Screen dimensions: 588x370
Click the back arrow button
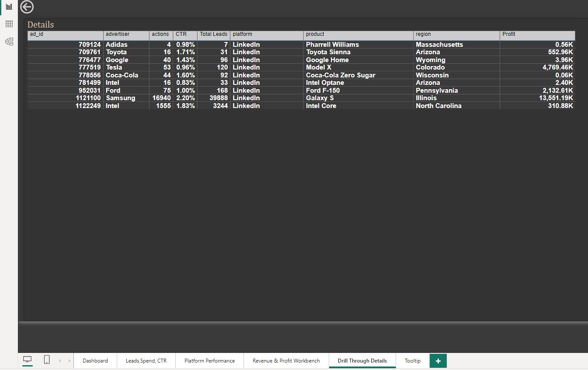point(27,7)
